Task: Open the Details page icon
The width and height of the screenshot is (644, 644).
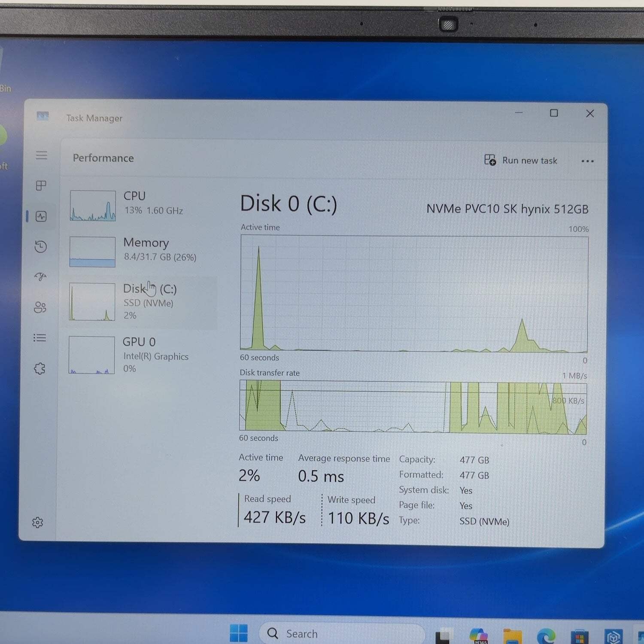Action: tap(39, 338)
